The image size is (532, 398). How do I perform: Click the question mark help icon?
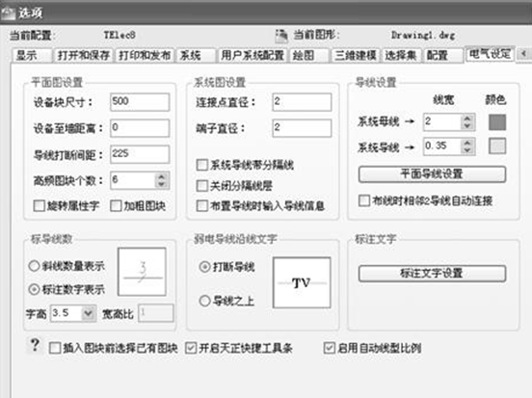point(35,345)
